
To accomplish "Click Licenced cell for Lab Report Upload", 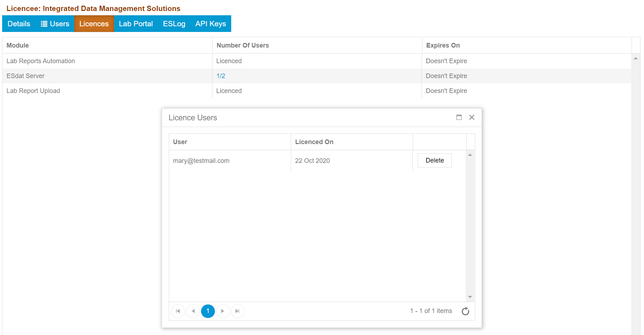I will click(x=317, y=91).
